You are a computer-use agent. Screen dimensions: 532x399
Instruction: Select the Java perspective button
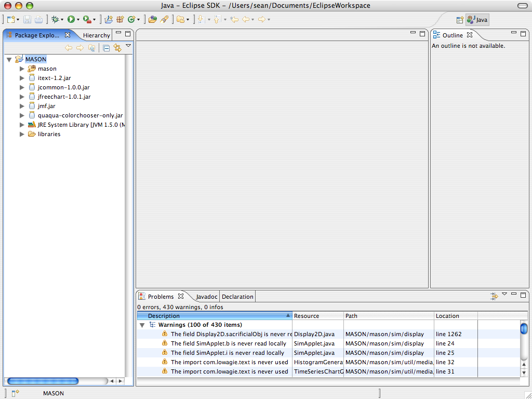[477, 20]
